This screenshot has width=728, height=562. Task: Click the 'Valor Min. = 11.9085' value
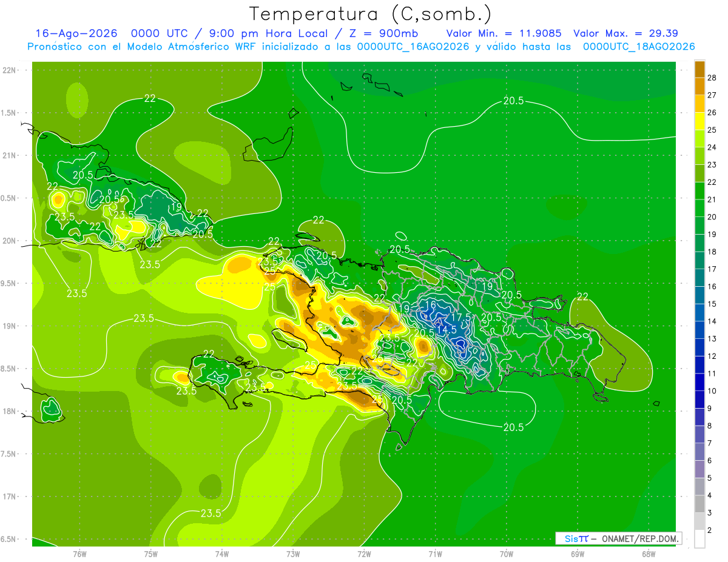coord(504,33)
